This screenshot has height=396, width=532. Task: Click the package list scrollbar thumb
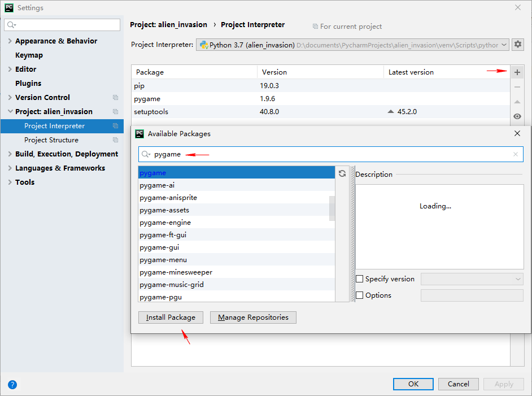click(332, 208)
